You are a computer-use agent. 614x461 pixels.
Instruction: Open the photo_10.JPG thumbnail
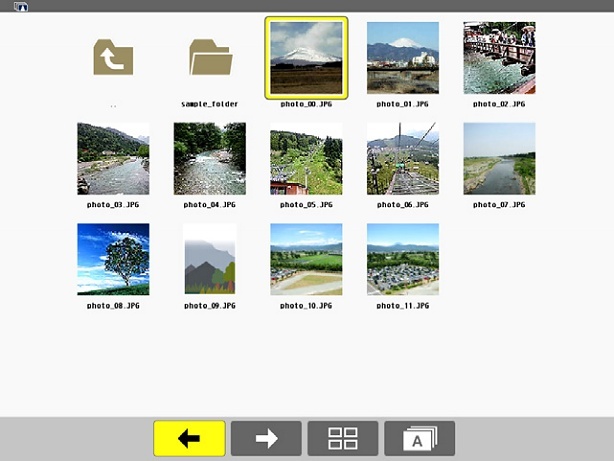tap(306, 259)
